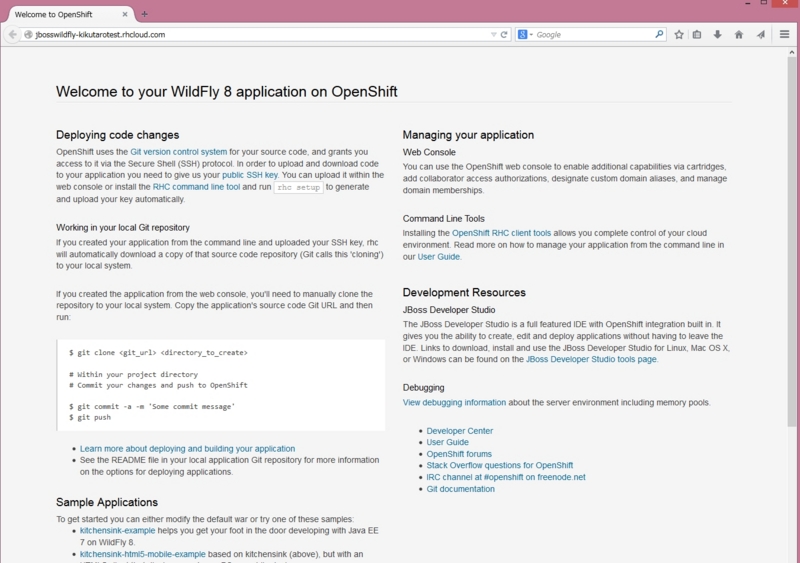Image resolution: width=800 pixels, height=563 pixels.
Task: Open kitchensink-html5-mobile-example link
Action: 142,554
